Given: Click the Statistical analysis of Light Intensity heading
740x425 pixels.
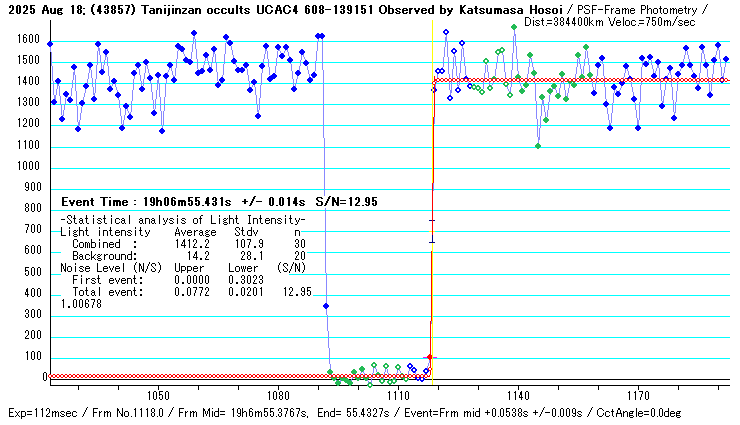Looking at the screenshot, I should (182, 219).
